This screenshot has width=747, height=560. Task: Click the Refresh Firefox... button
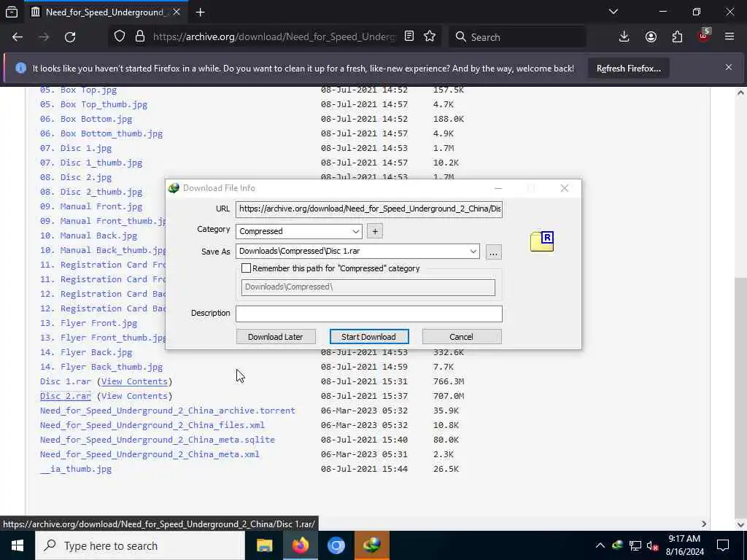pos(629,69)
